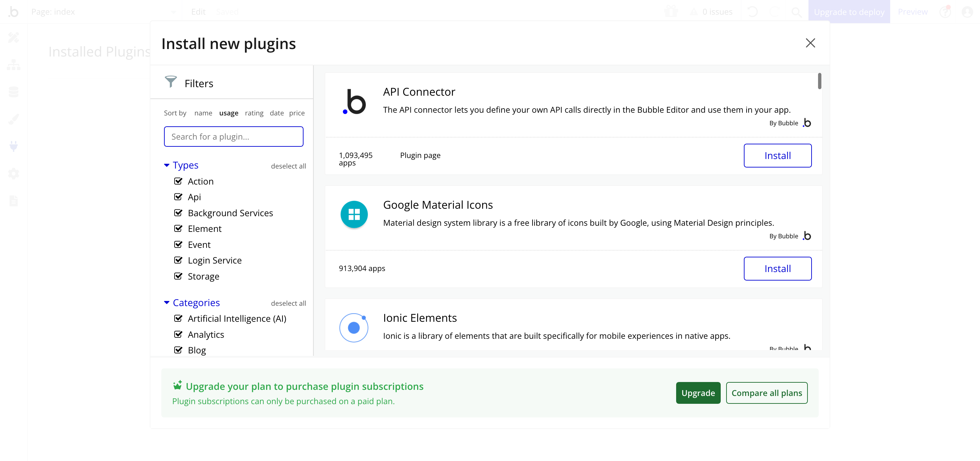
Task: Sort plugins by name
Action: coord(203,113)
